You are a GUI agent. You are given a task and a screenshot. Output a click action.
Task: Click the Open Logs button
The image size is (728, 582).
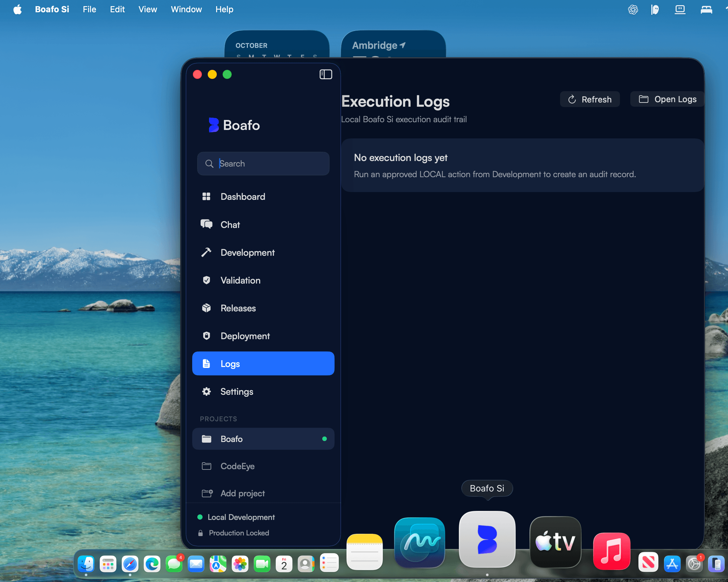(x=667, y=99)
